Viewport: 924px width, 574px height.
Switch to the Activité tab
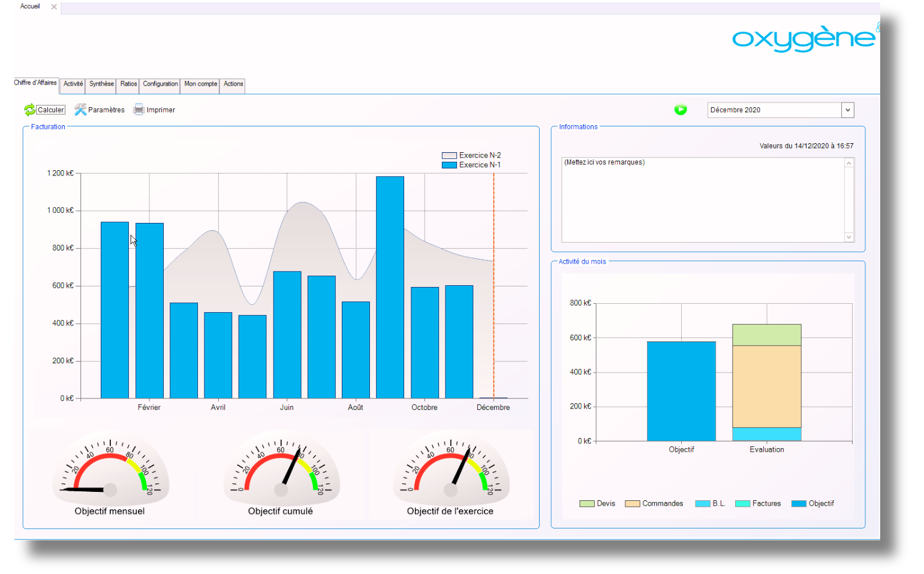[73, 84]
